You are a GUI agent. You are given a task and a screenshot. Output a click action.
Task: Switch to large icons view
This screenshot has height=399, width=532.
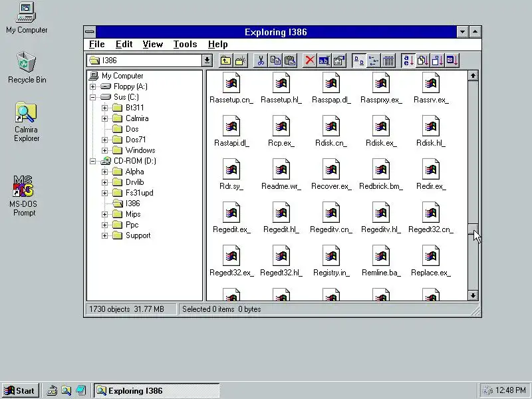tap(359, 61)
